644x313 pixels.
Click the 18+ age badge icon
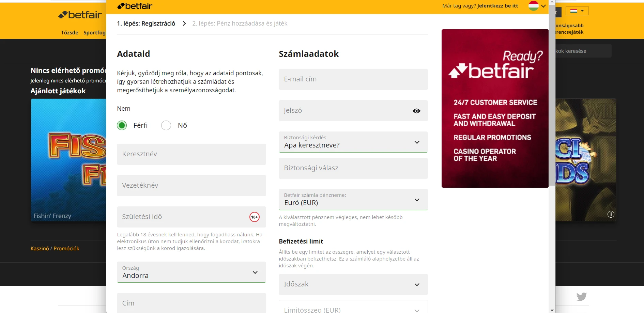[x=255, y=217]
